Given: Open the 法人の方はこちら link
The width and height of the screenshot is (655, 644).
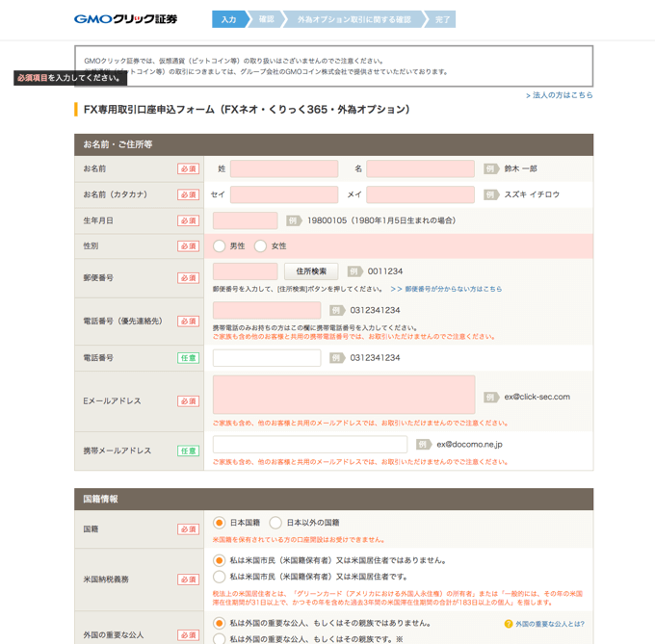Looking at the screenshot, I should pos(560,95).
